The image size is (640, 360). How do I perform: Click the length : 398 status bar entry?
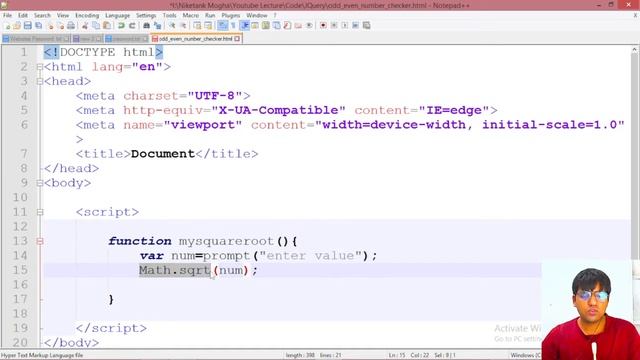click(x=300, y=356)
